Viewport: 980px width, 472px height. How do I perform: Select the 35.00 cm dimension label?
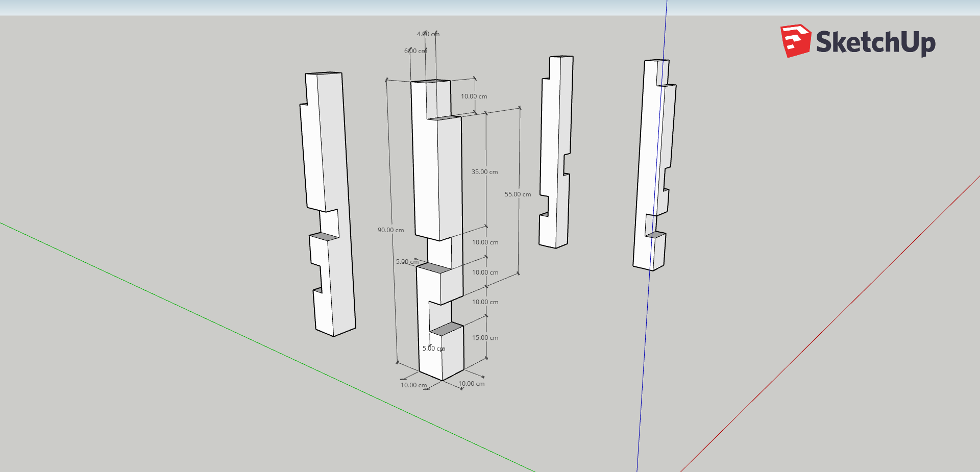click(x=484, y=172)
